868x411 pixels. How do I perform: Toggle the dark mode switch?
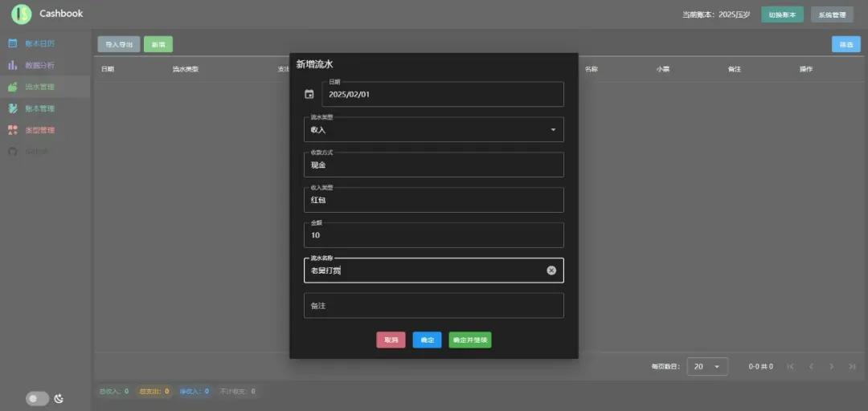pyautogui.click(x=37, y=398)
